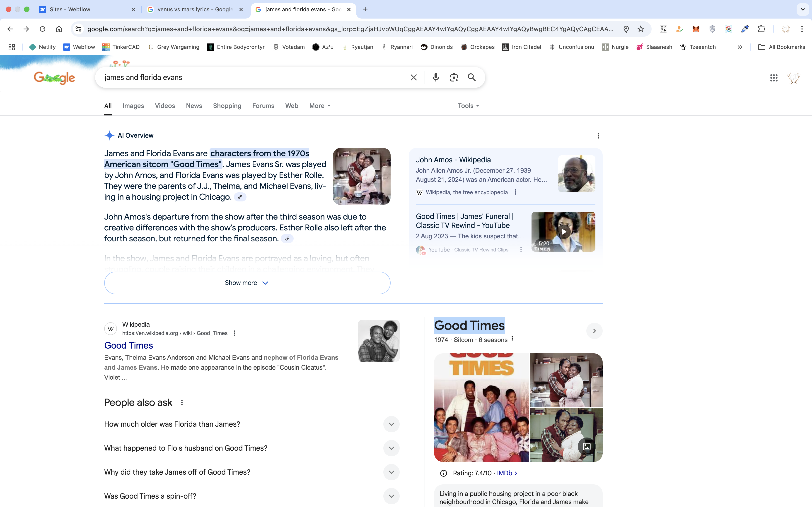812x507 pixels.
Task: Play the James' Funeral YouTube video
Action: pyautogui.click(x=563, y=232)
